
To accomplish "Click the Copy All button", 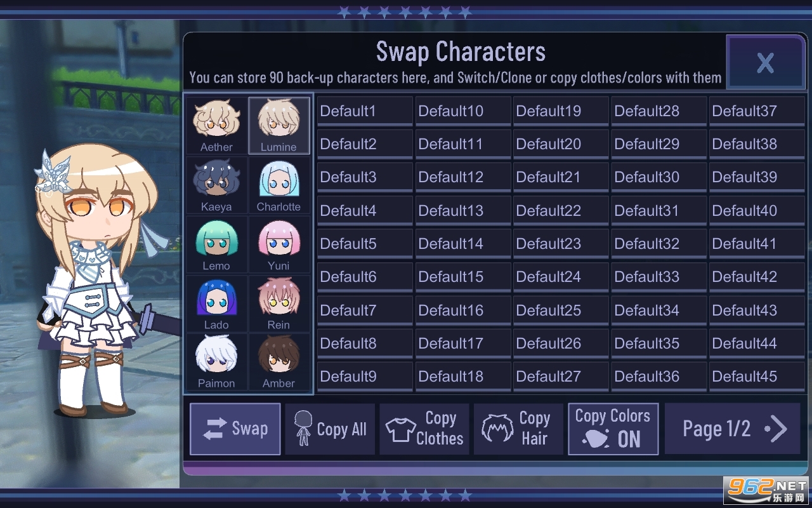I will point(330,429).
